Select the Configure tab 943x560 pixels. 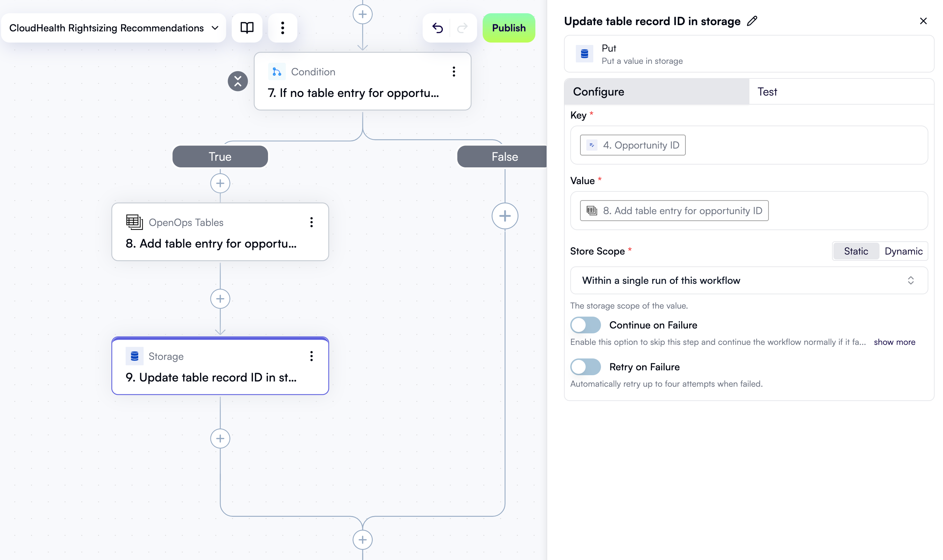(x=599, y=91)
